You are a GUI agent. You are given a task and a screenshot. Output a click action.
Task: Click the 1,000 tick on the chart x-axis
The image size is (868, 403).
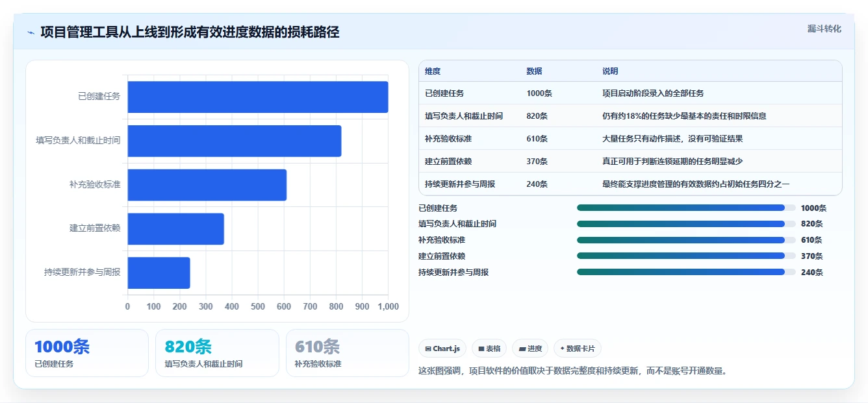click(x=388, y=306)
